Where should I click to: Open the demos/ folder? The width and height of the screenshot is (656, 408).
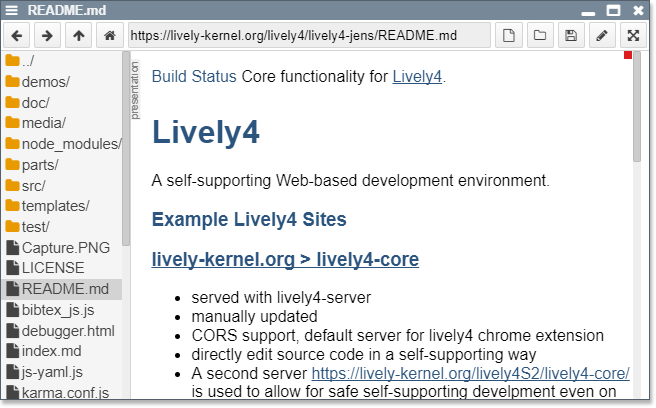(45, 82)
